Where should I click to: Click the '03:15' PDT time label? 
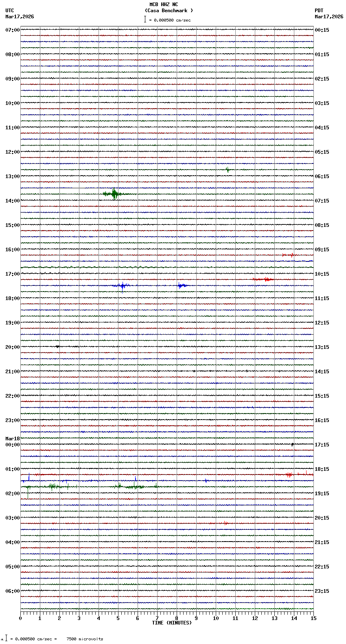322,103
